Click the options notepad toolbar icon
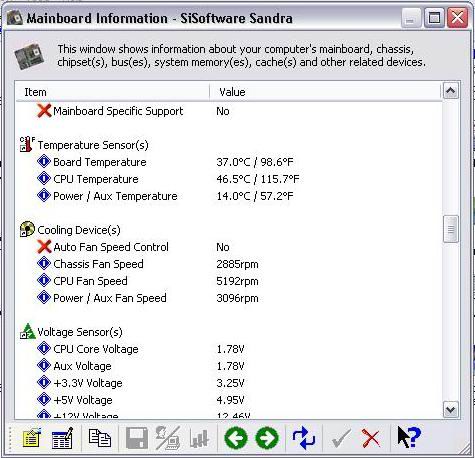This screenshot has width=475, height=458. click(32, 438)
